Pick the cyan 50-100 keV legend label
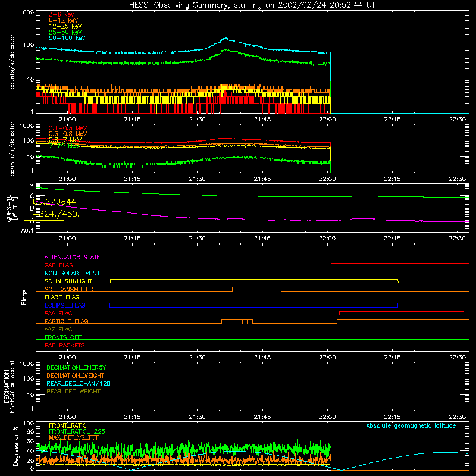The width and height of the screenshot is (476, 476). click(67, 37)
